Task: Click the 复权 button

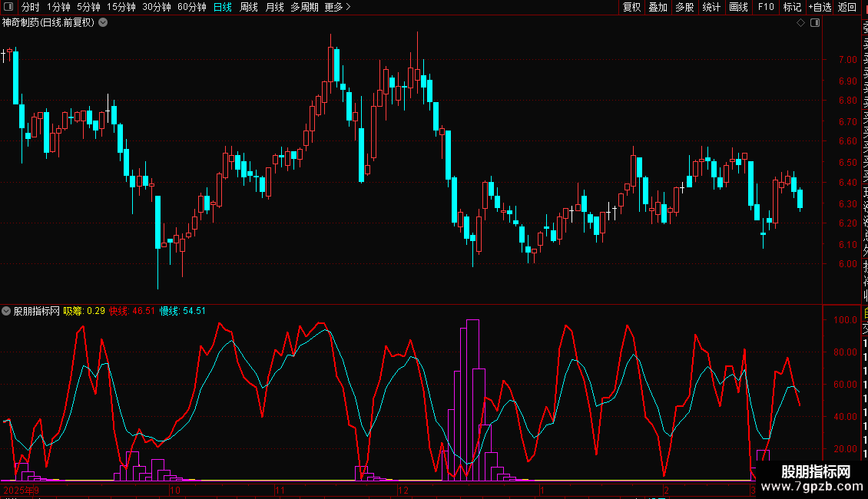Action: 631,7
